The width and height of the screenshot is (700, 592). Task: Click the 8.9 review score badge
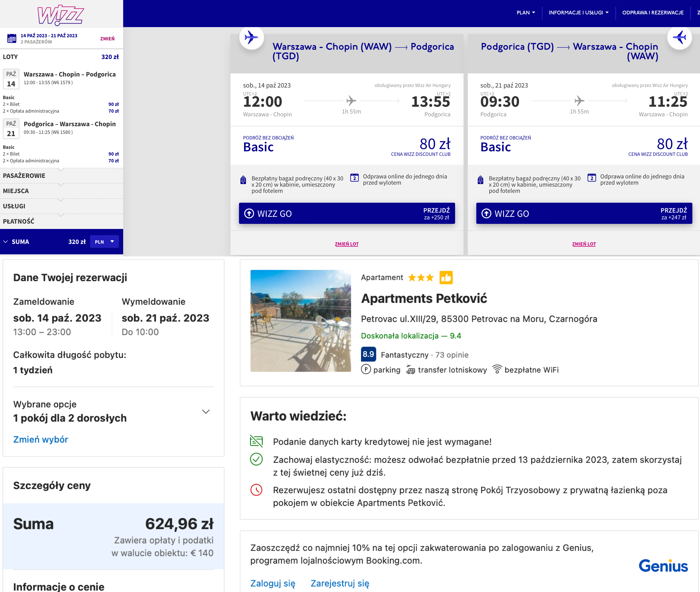[x=368, y=354]
